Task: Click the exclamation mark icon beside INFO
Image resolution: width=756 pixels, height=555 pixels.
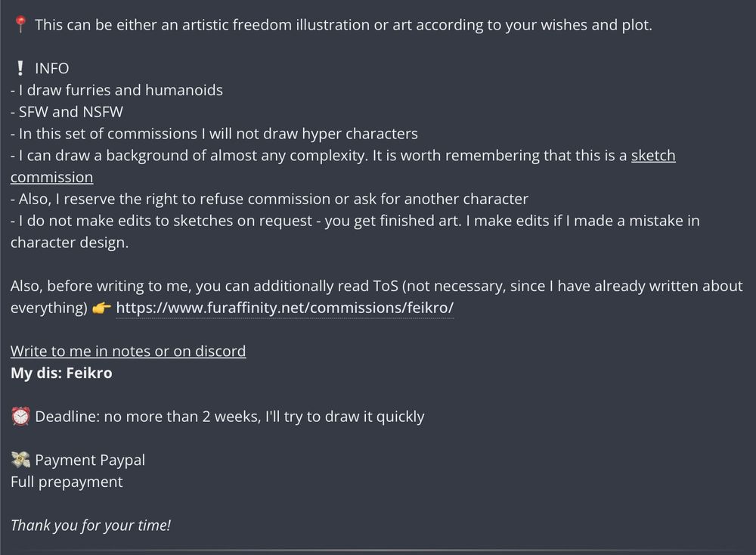Action: pos(20,68)
